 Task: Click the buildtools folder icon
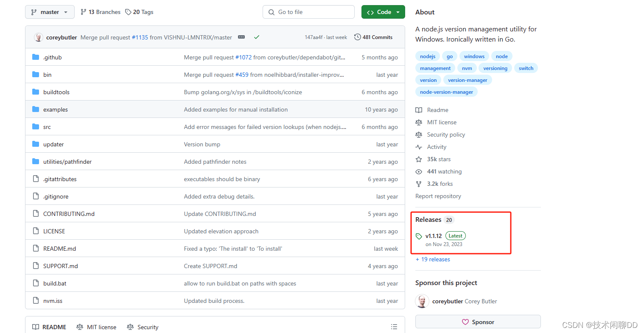(36, 92)
